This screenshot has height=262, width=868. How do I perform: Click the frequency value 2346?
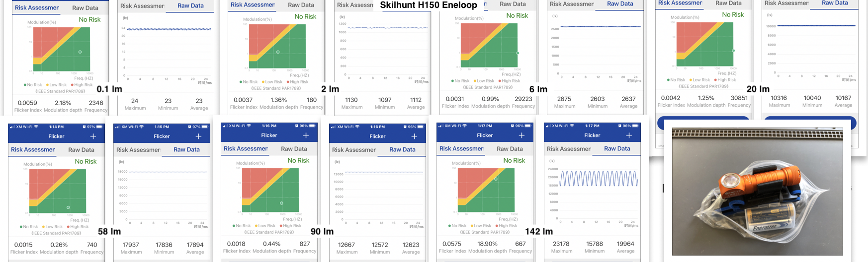96,103
